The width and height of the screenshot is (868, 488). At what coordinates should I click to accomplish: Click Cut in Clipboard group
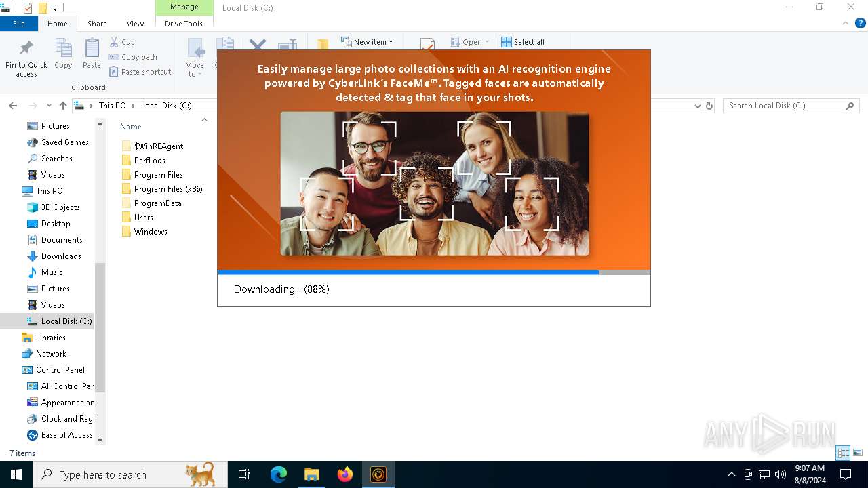tap(121, 42)
